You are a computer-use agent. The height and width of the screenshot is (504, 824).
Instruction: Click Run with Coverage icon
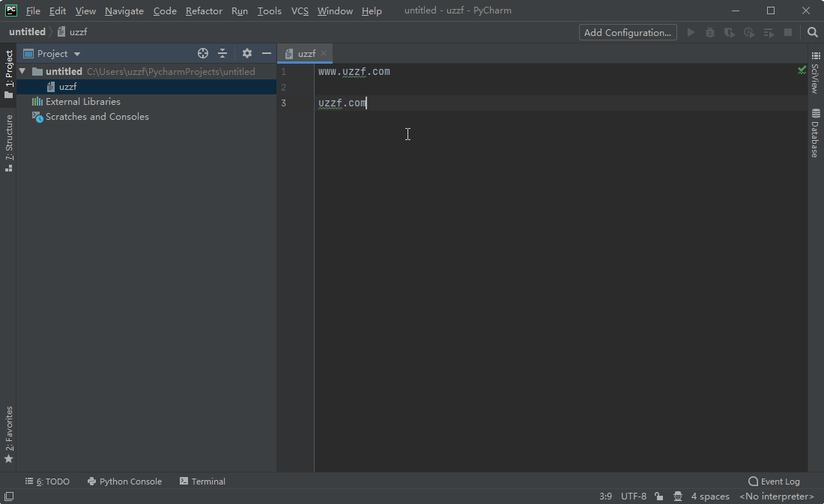click(x=730, y=33)
